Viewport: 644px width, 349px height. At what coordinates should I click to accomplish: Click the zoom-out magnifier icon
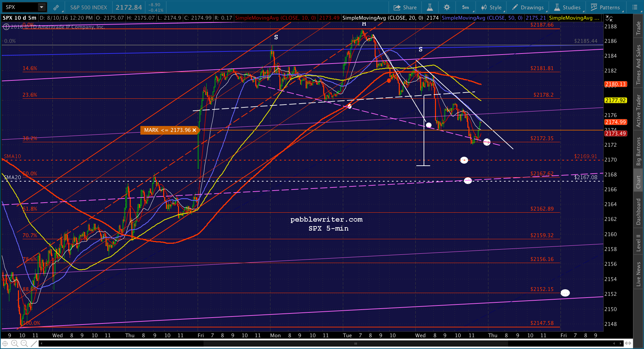pos(24,343)
